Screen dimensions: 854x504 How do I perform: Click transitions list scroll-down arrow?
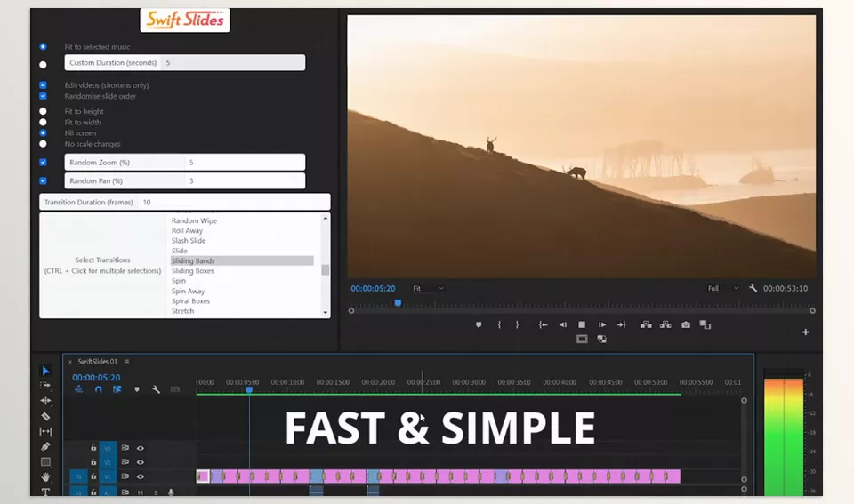326,312
